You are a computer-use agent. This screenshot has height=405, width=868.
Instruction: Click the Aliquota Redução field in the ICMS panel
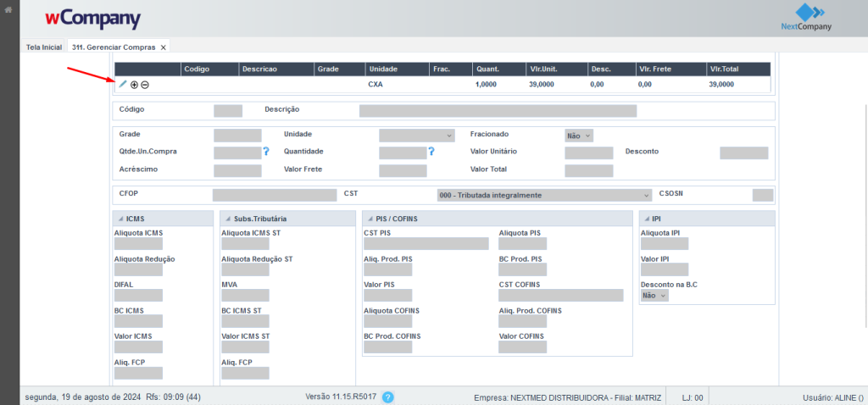point(138,269)
